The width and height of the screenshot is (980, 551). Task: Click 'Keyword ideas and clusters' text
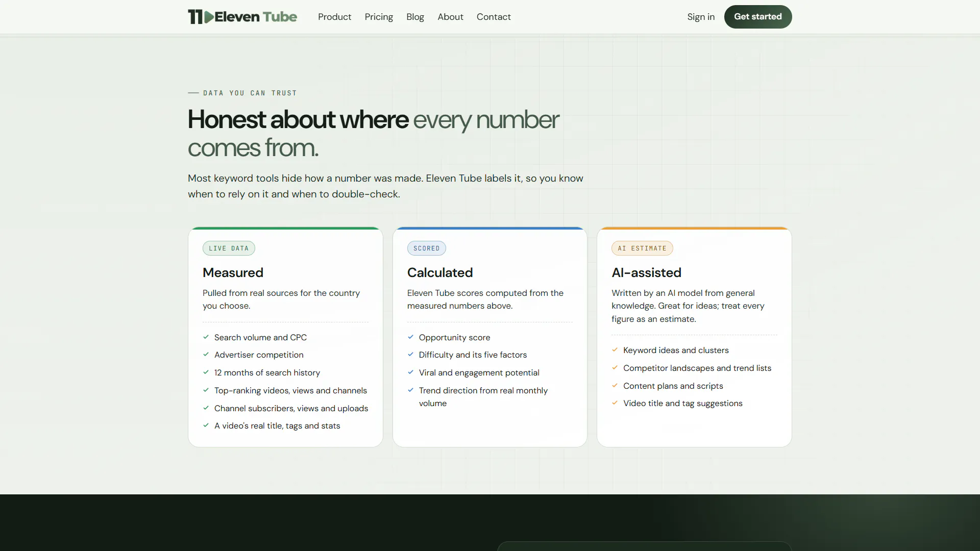pos(676,350)
